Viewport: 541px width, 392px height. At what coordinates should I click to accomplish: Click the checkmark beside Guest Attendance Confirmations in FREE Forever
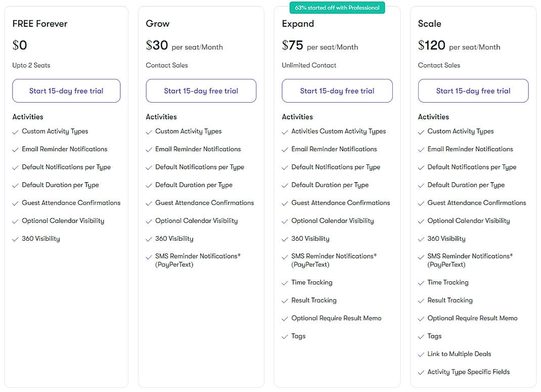[x=15, y=203]
